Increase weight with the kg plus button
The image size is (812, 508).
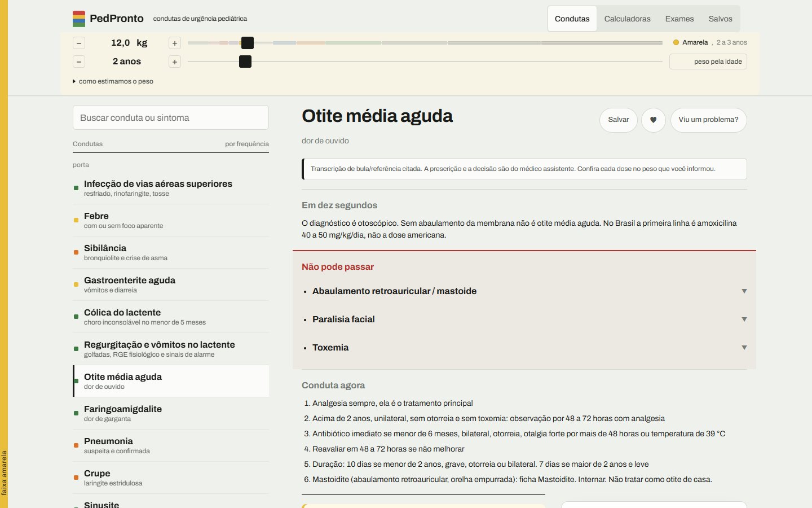pos(175,43)
